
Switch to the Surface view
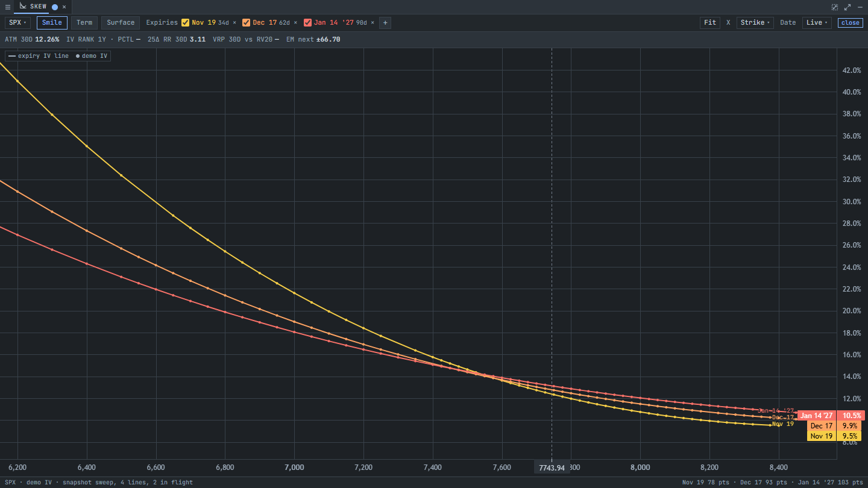[121, 23]
